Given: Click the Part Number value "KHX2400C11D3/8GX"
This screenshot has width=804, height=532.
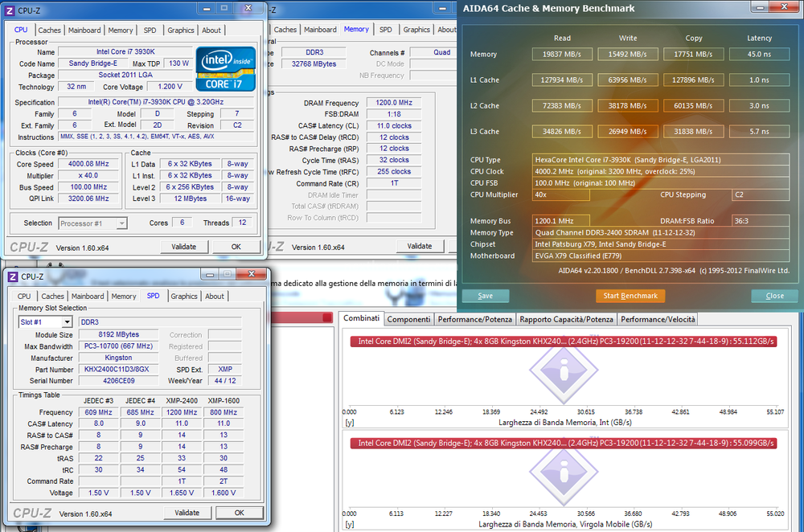Looking at the screenshot, I should pyautogui.click(x=117, y=369).
